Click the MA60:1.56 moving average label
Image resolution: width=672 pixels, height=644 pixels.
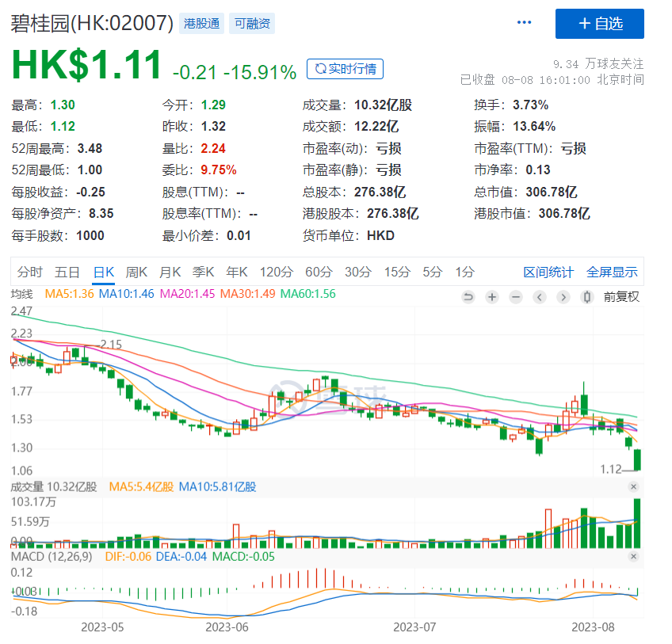pyautogui.click(x=307, y=294)
